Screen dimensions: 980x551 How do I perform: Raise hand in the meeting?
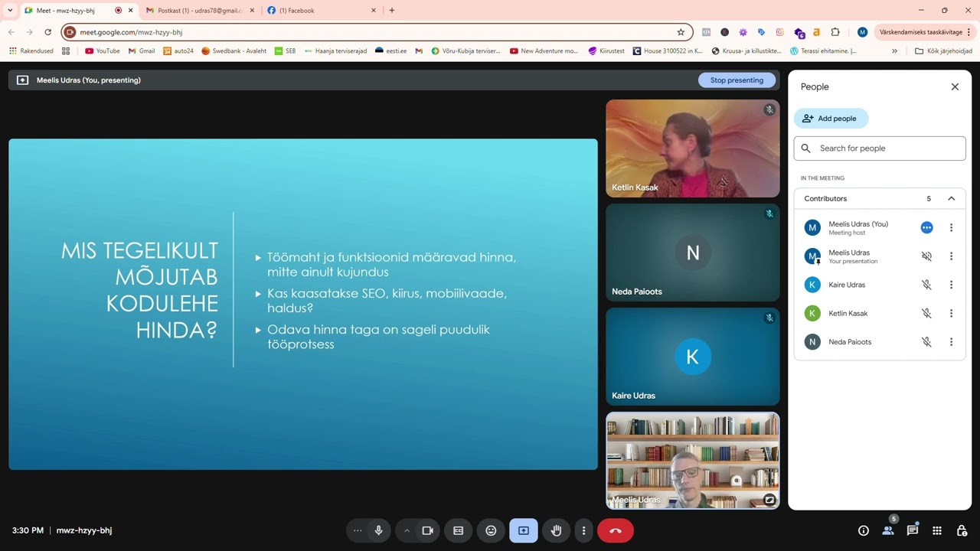[556, 530]
